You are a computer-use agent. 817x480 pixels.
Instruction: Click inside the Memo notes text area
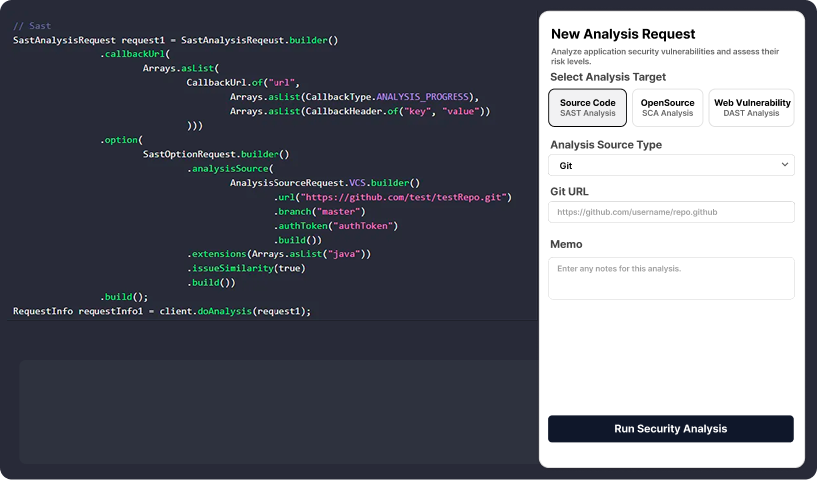(x=671, y=278)
